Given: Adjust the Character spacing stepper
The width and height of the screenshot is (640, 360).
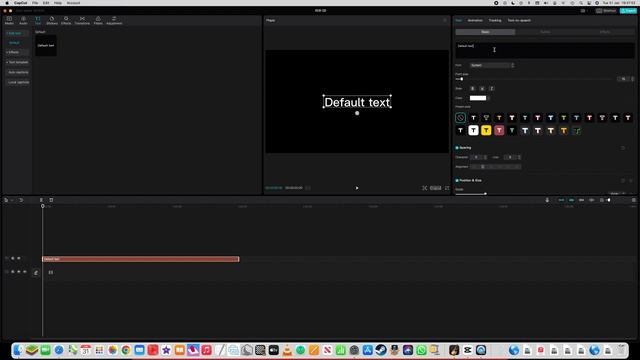Looking at the screenshot, I should [x=485, y=157].
